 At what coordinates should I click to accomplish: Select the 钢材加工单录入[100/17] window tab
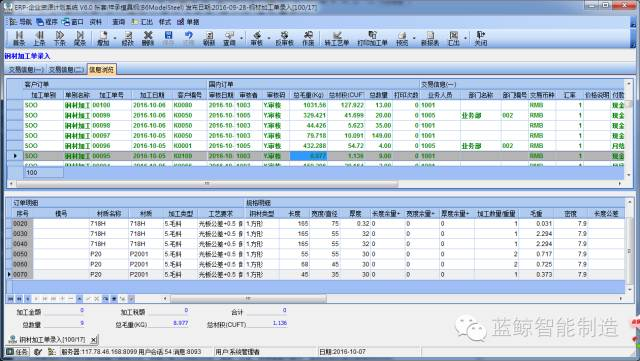(x=52, y=339)
